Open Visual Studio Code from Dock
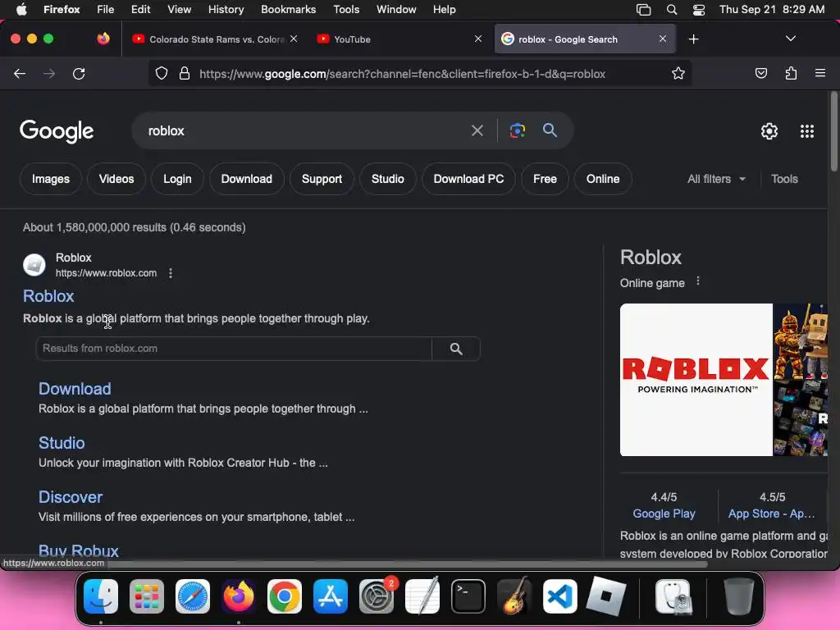840x630 pixels. point(559,596)
